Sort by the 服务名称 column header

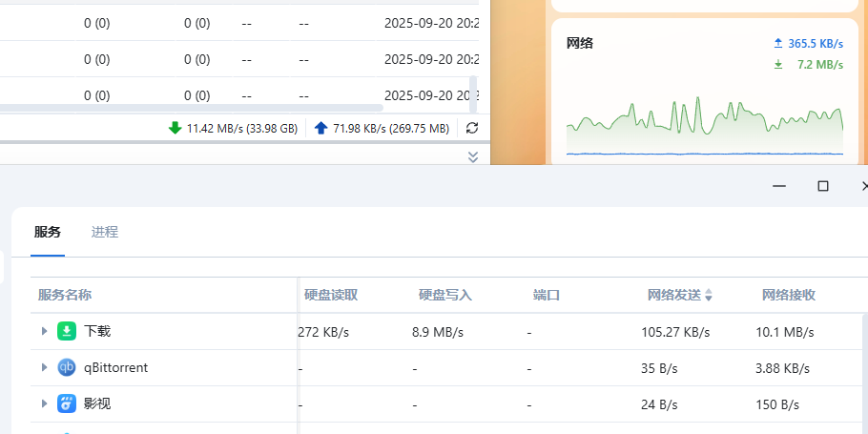coord(65,295)
